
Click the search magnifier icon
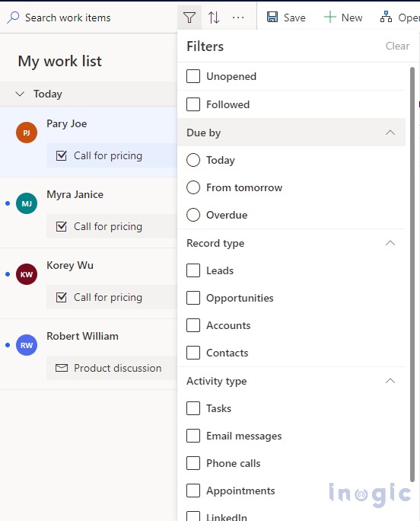click(x=13, y=18)
